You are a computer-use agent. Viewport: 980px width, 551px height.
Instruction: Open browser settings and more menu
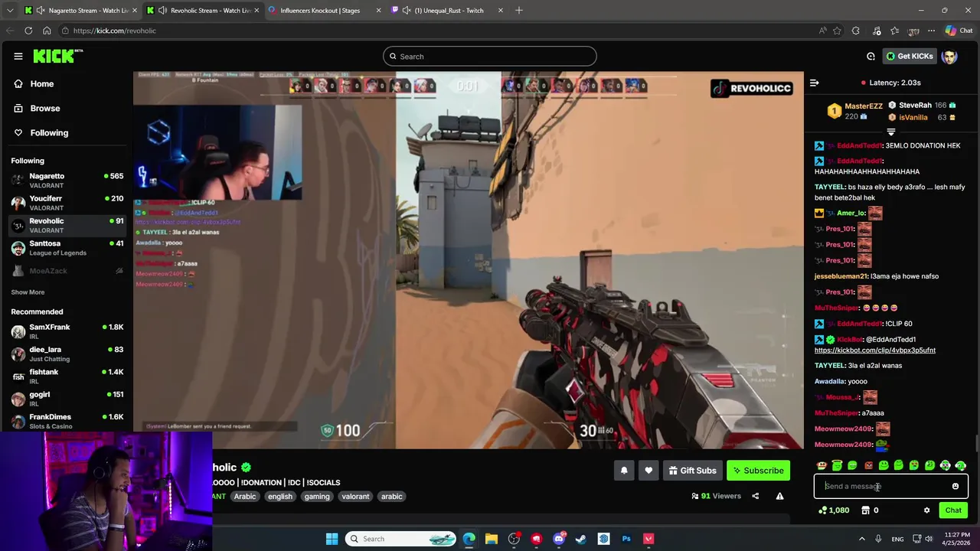(x=932, y=31)
